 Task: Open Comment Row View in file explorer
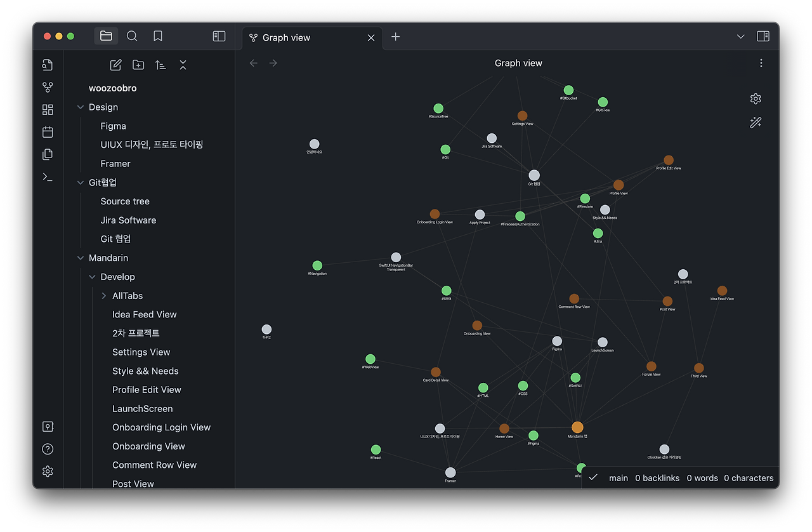coord(155,465)
